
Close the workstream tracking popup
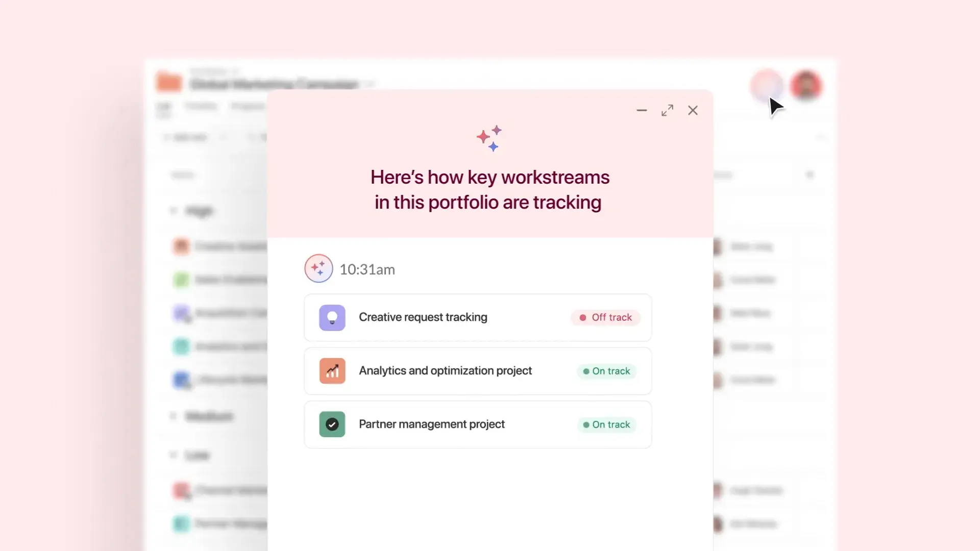(693, 110)
